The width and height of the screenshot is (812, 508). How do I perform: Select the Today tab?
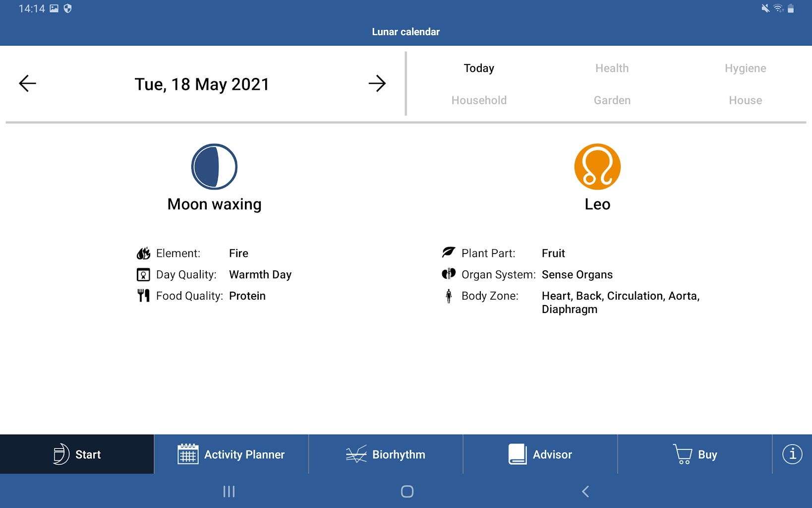coord(479,68)
